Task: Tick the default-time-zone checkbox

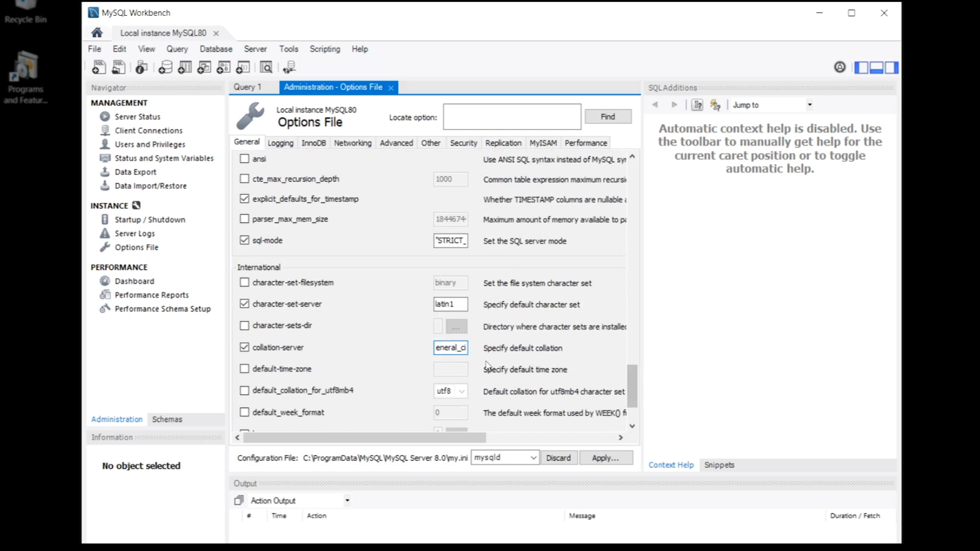Action: [244, 369]
